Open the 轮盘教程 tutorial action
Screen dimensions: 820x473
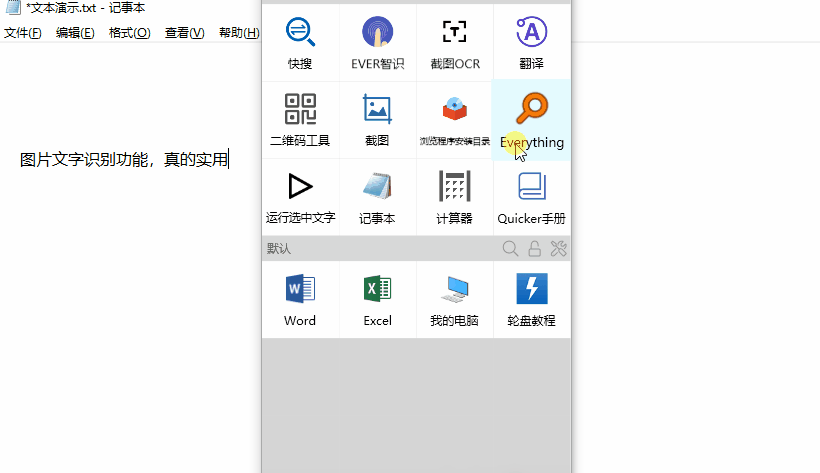[x=531, y=299]
